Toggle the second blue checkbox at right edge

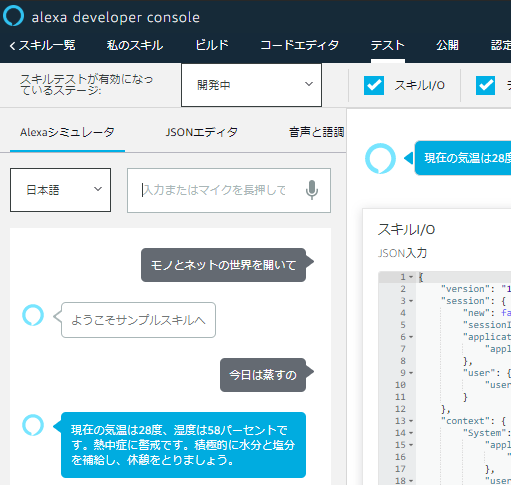(485, 85)
